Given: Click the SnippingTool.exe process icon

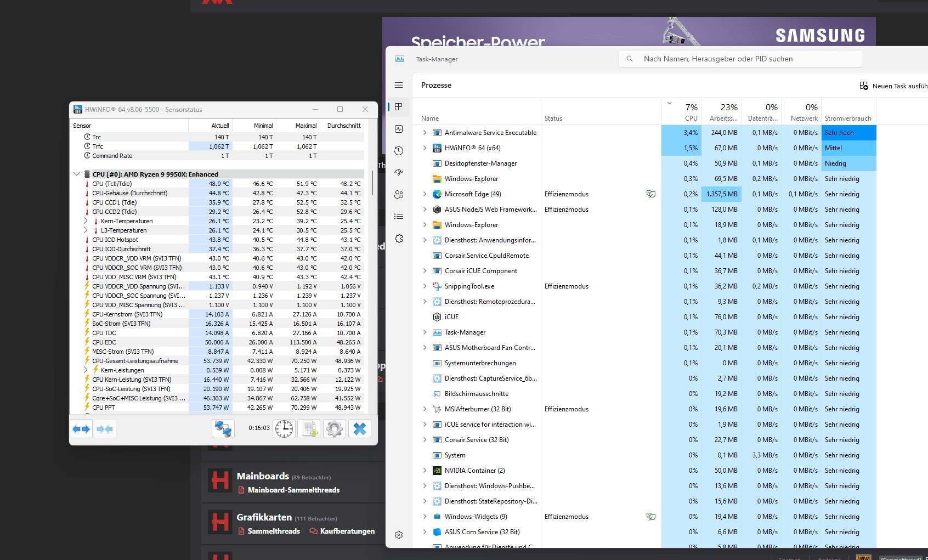Looking at the screenshot, I should tap(437, 286).
